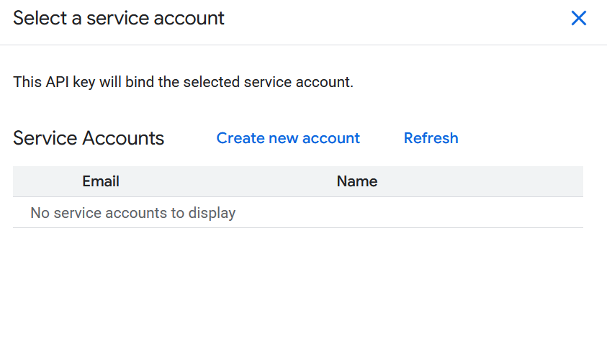Click the Name column header

coord(356,181)
